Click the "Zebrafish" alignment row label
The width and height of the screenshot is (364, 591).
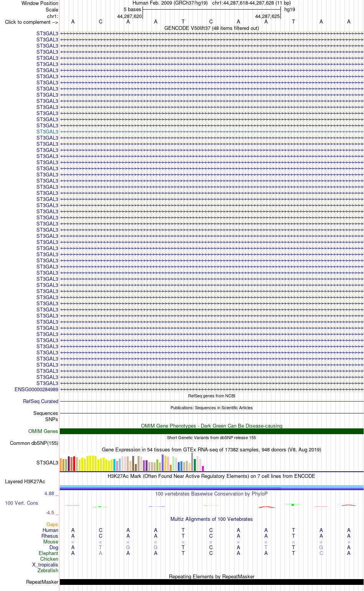(x=48, y=570)
